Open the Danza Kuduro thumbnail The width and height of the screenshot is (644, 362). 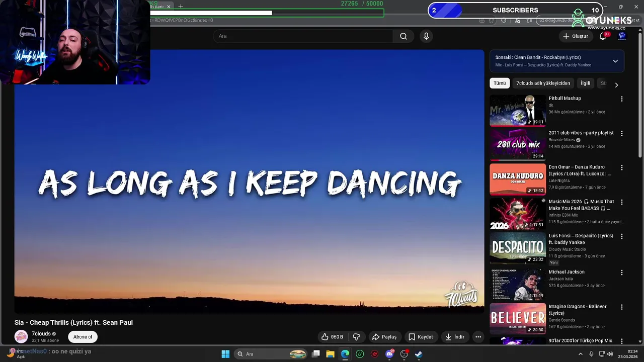[518, 179]
